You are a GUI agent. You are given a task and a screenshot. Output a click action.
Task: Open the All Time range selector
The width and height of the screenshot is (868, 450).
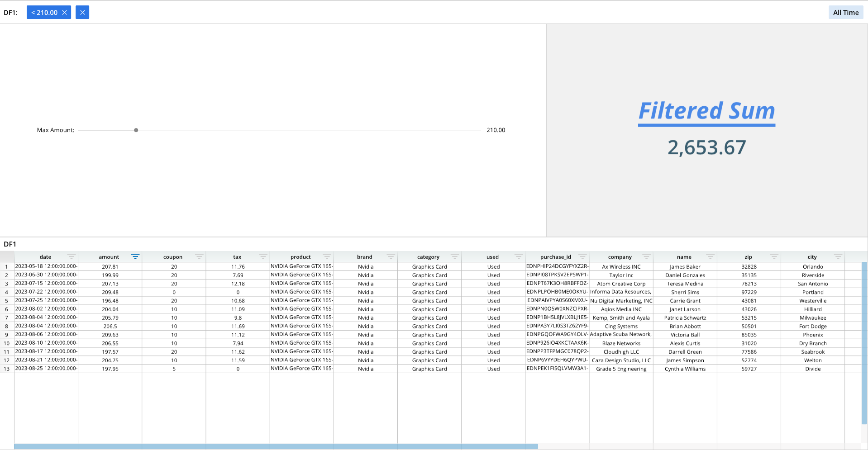(846, 13)
